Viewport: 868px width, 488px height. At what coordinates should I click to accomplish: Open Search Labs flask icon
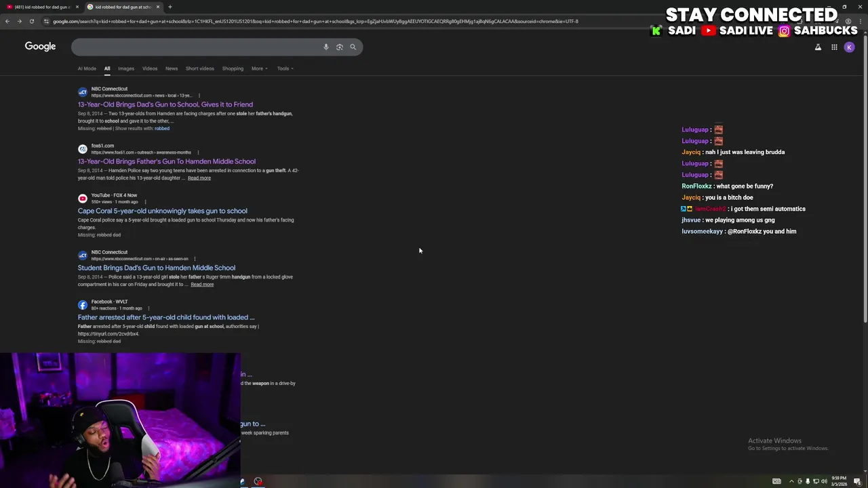pyautogui.click(x=818, y=47)
